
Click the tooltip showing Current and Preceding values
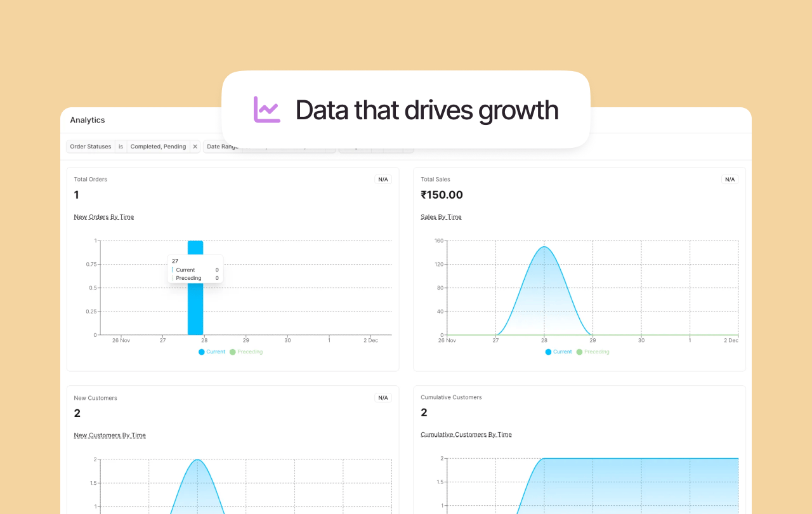coord(195,269)
